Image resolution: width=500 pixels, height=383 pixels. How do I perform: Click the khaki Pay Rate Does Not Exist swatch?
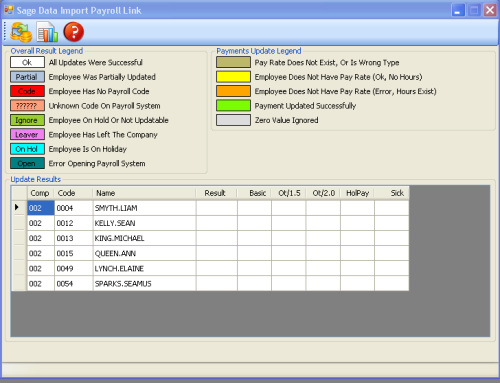point(233,62)
